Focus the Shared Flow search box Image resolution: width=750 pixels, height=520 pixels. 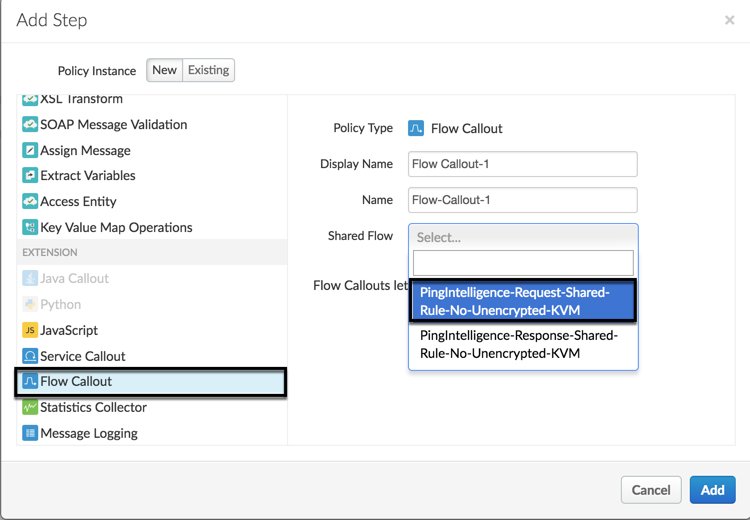point(523,263)
